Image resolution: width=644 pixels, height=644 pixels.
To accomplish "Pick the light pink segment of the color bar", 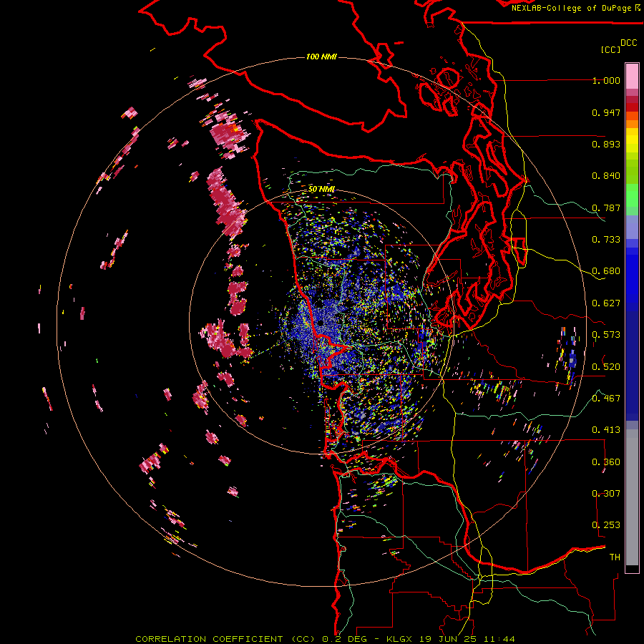I will click(632, 76).
